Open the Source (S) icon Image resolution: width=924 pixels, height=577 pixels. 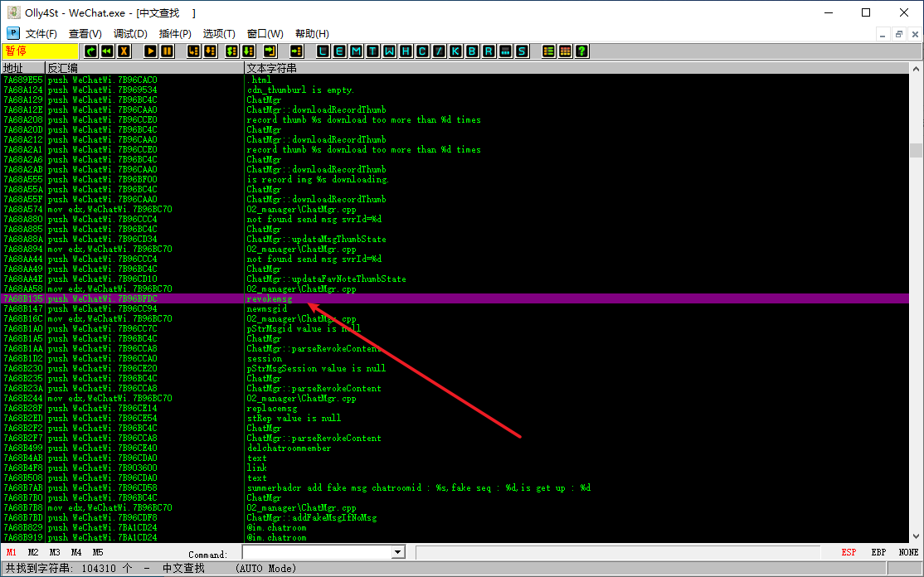(522, 51)
